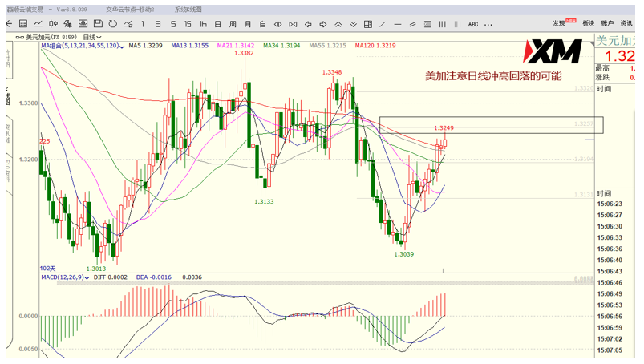The height and width of the screenshot is (364, 644).
Task: Click the expand horizontal zoom icon
Action: 277,24
